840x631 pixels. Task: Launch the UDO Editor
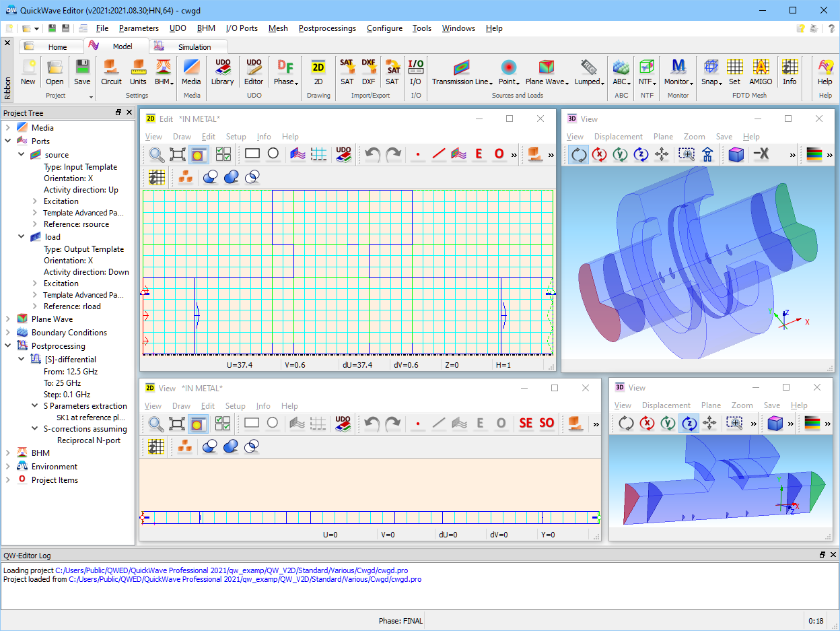click(254, 72)
